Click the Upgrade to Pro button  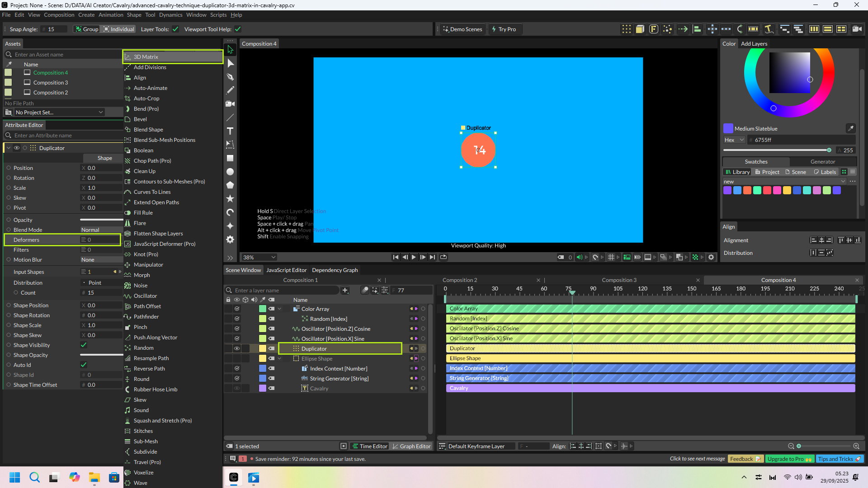(x=789, y=459)
